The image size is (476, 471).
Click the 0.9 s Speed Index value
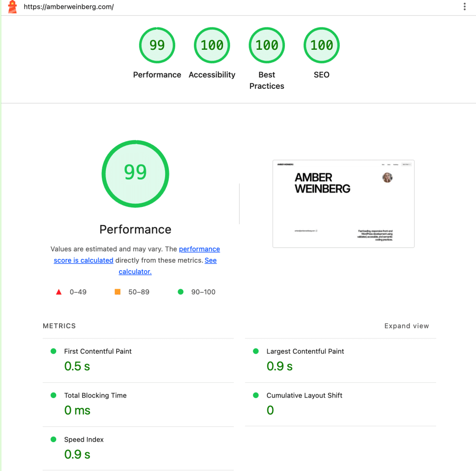tap(77, 454)
